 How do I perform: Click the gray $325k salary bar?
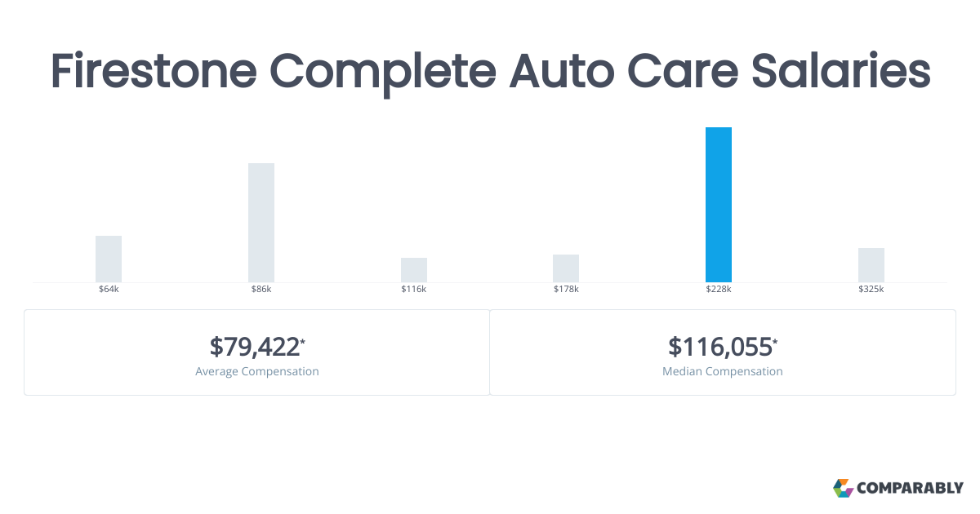point(871,265)
